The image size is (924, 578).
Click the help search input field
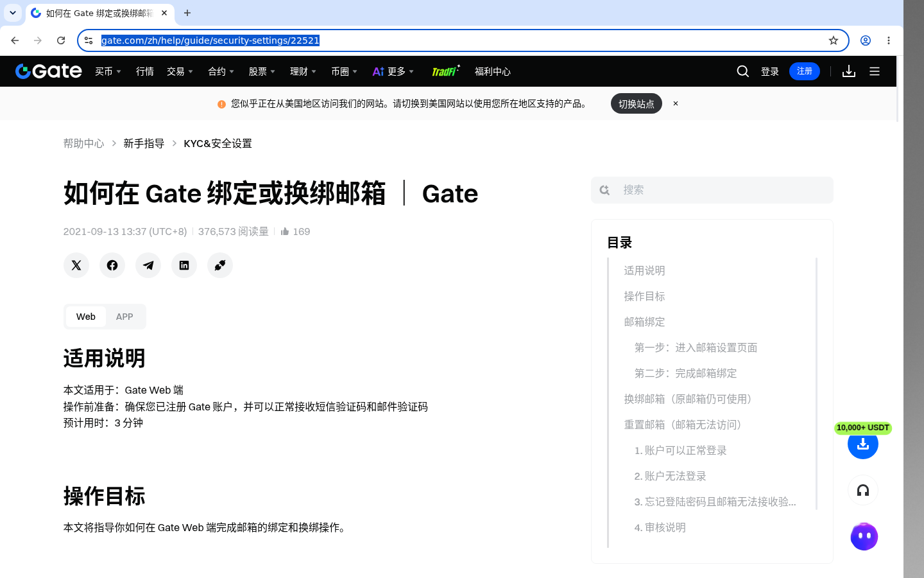tap(712, 190)
